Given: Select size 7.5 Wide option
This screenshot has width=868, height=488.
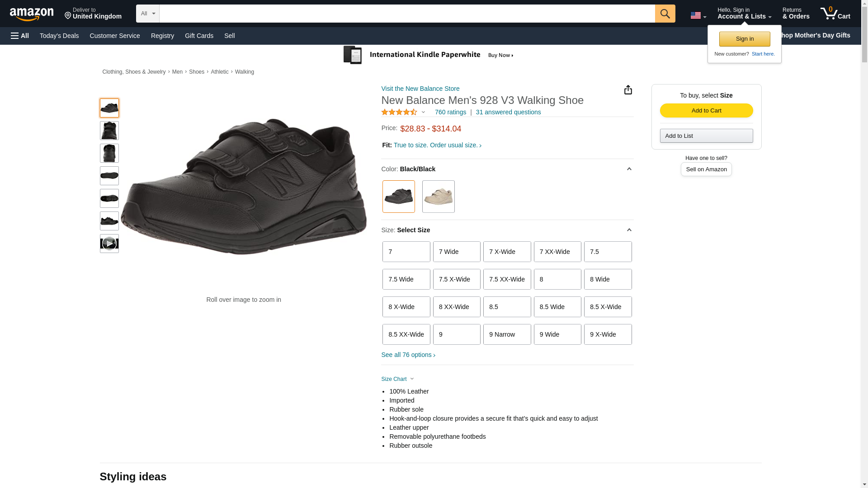Looking at the screenshot, I should pos(406,279).
